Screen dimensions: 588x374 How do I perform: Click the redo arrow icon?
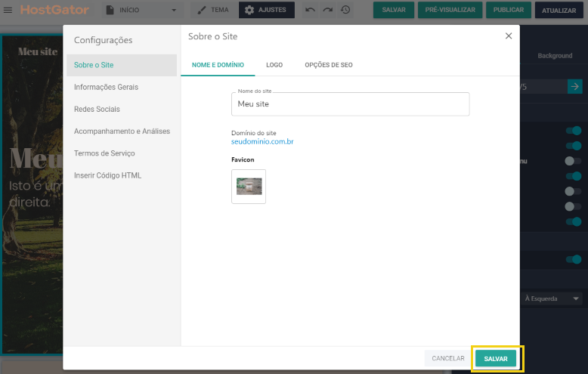point(328,10)
